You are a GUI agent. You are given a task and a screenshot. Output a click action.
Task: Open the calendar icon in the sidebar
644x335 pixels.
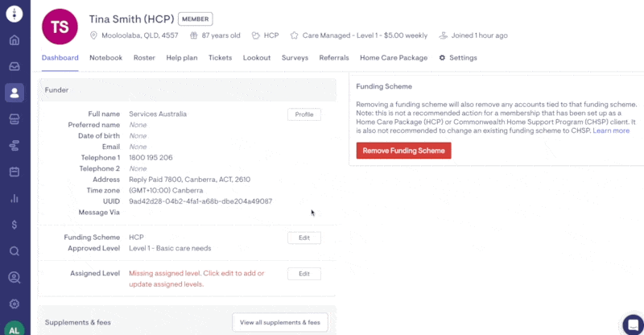point(14,172)
